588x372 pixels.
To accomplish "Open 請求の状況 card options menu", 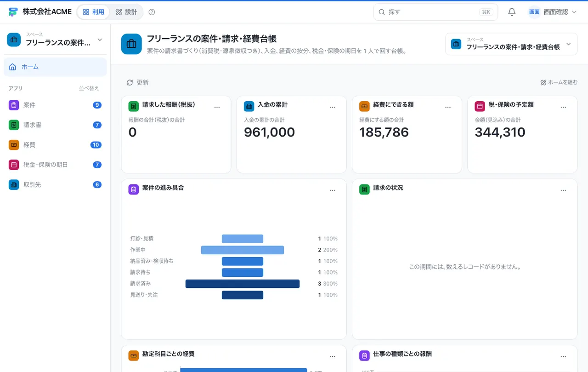I will [x=563, y=190].
